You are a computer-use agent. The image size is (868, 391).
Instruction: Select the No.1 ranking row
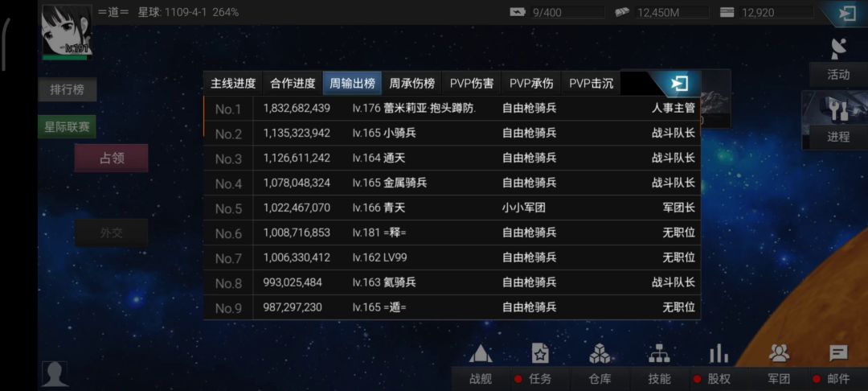pyautogui.click(x=452, y=109)
